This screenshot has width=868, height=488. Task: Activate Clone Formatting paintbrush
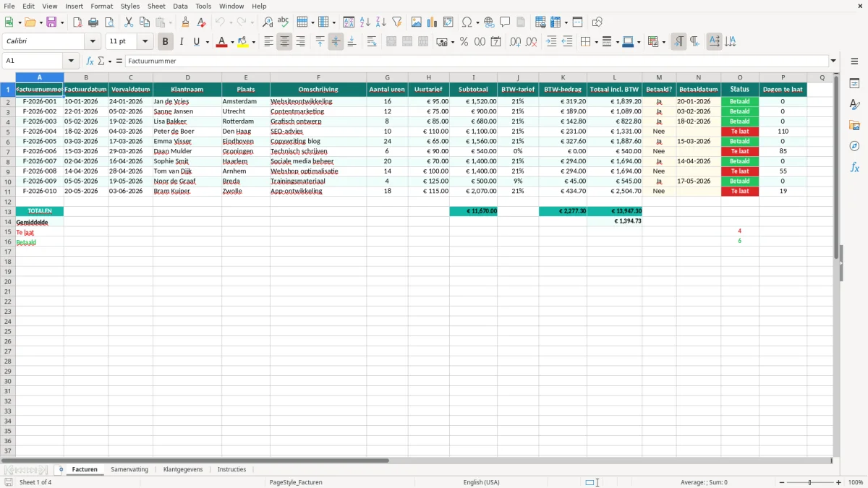pyautogui.click(x=186, y=22)
